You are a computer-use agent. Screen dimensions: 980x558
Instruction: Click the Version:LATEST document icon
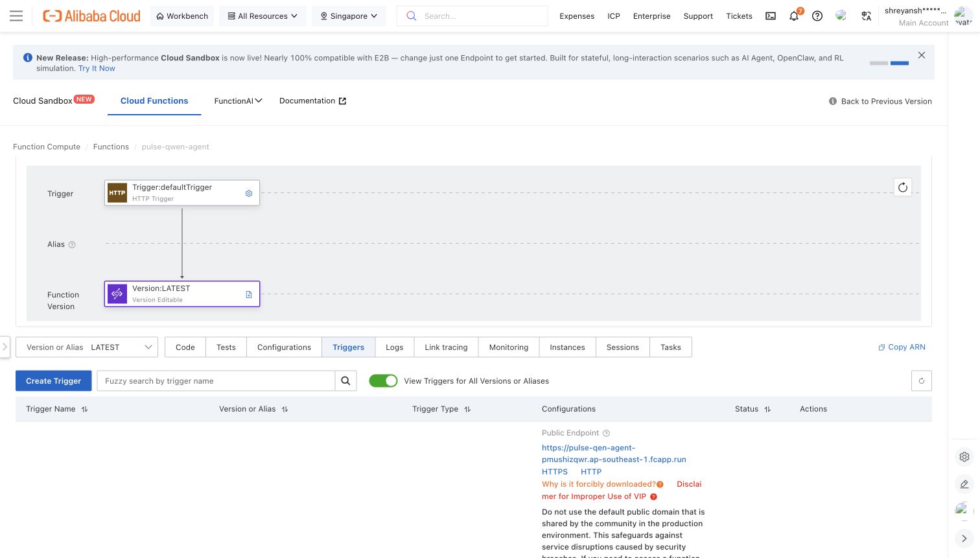(249, 294)
